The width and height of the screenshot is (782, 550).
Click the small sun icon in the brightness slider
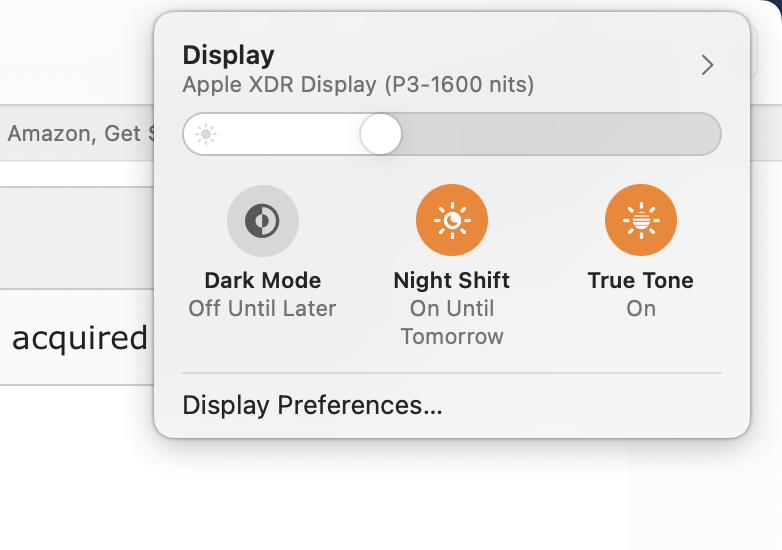point(206,134)
